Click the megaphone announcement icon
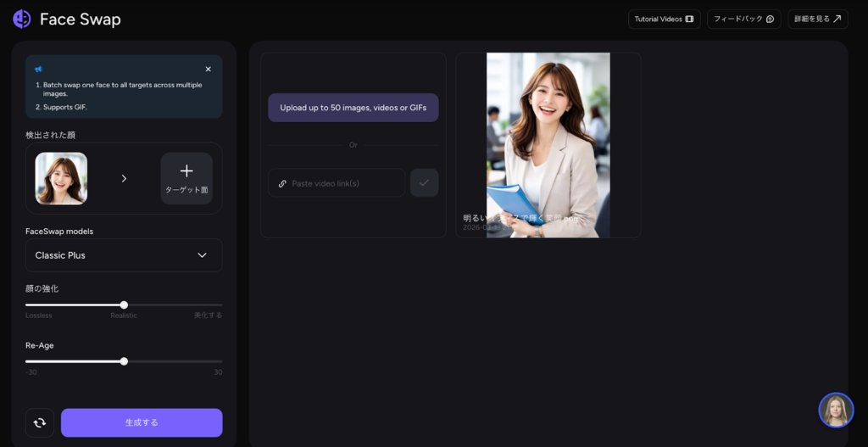This screenshot has height=447, width=868. click(x=38, y=69)
